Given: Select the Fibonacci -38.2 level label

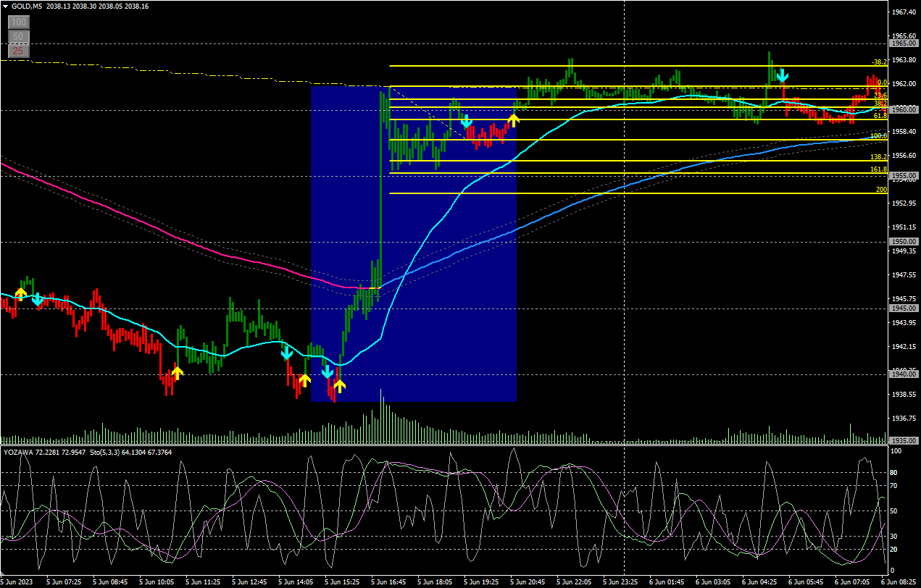Looking at the screenshot, I should pyautogui.click(x=879, y=62).
